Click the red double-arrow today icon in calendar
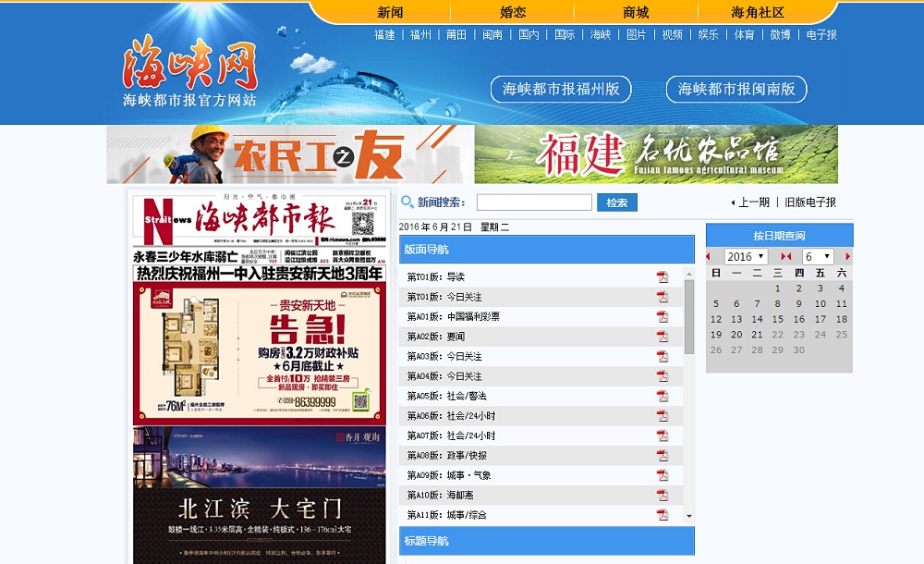This screenshot has width=924, height=564. pyautogui.click(x=786, y=257)
